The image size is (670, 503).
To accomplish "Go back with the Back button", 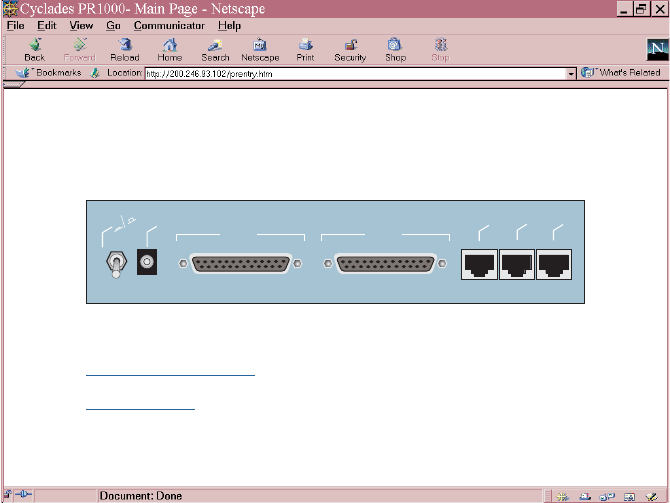I will click(35, 50).
